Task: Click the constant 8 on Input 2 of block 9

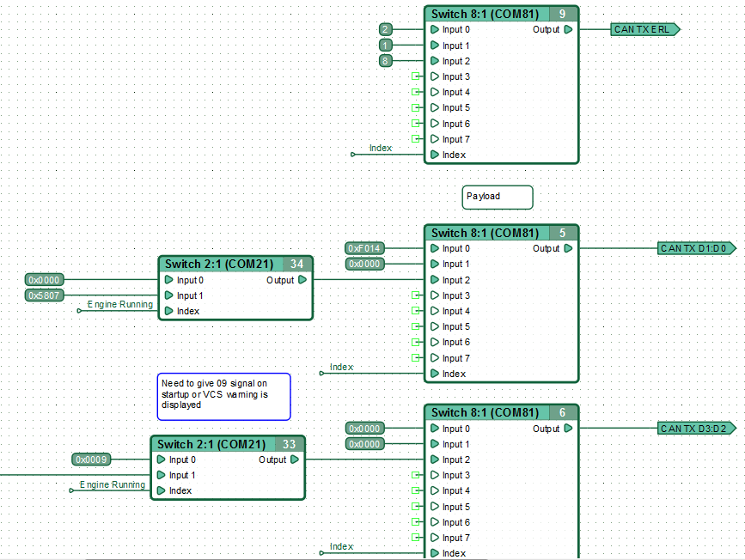Action: tap(385, 61)
